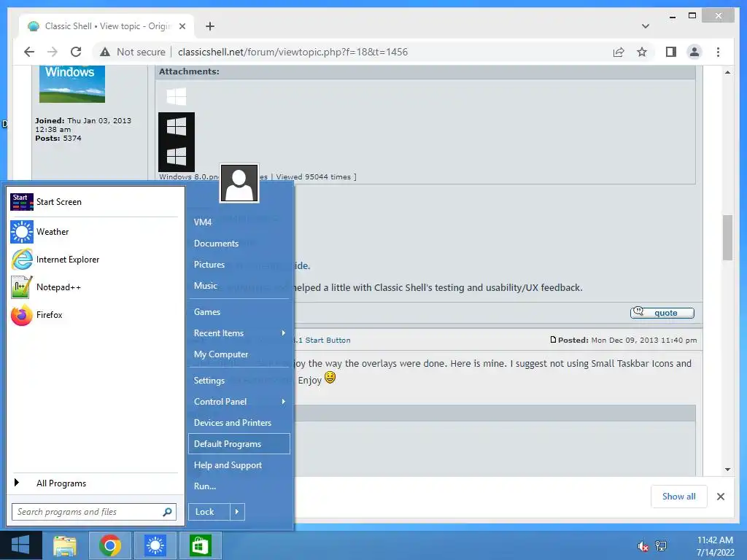The width and height of the screenshot is (747, 560).
Task: Select Default Programs
Action: tap(239, 444)
